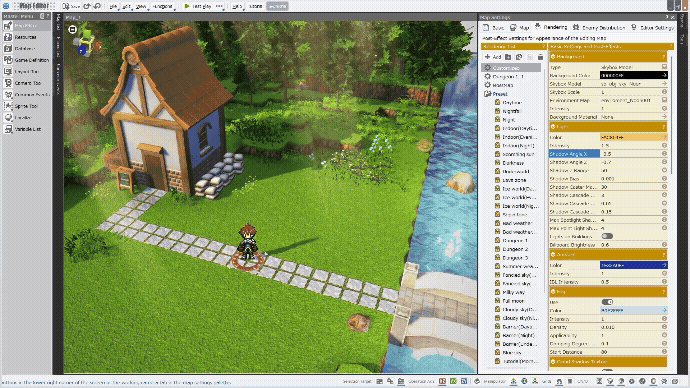The width and height of the screenshot is (690, 388).
Task: Collapse the Preset folder
Action: [487, 94]
